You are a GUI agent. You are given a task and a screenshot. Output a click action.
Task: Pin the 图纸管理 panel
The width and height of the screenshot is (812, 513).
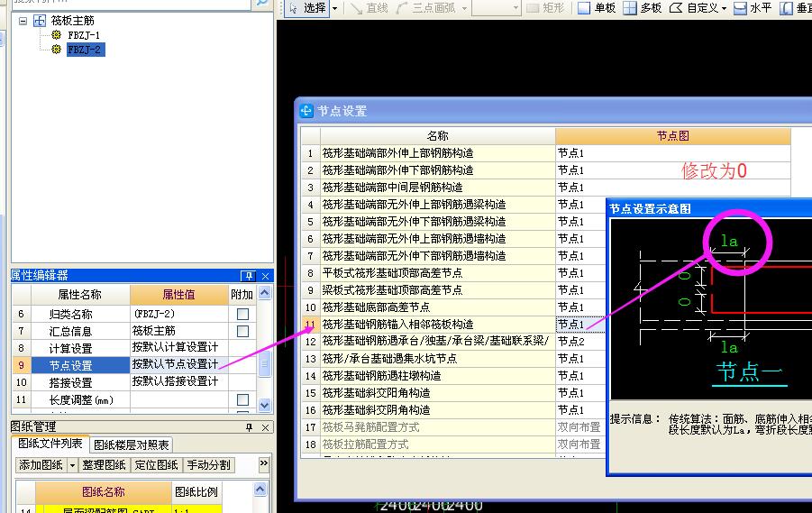249,427
